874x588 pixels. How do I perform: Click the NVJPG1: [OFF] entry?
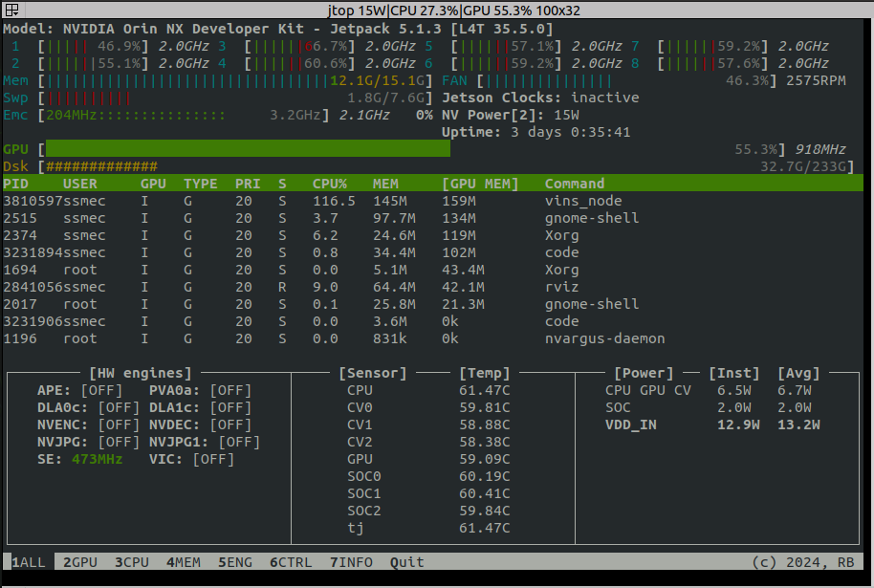pos(204,442)
